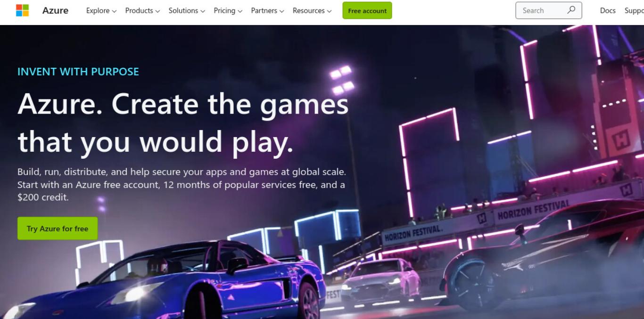Viewport: 644px width, 319px height.
Task: Focus the Search input field
Action: (x=549, y=10)
